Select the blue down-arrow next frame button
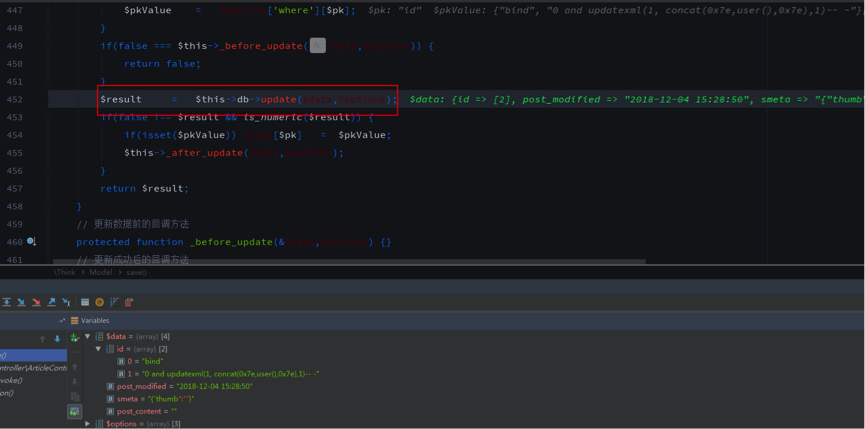 57,338
